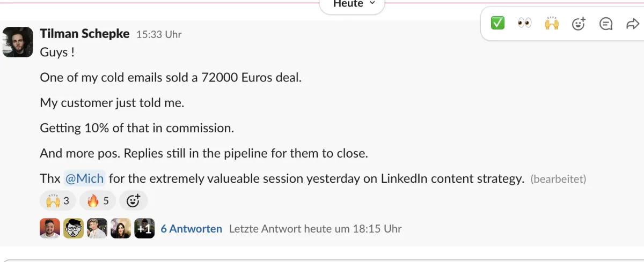The height and width of the screenshot is (262, 644).
Task: Click the 15:33 Uhr timestamp
Action: 159,34
